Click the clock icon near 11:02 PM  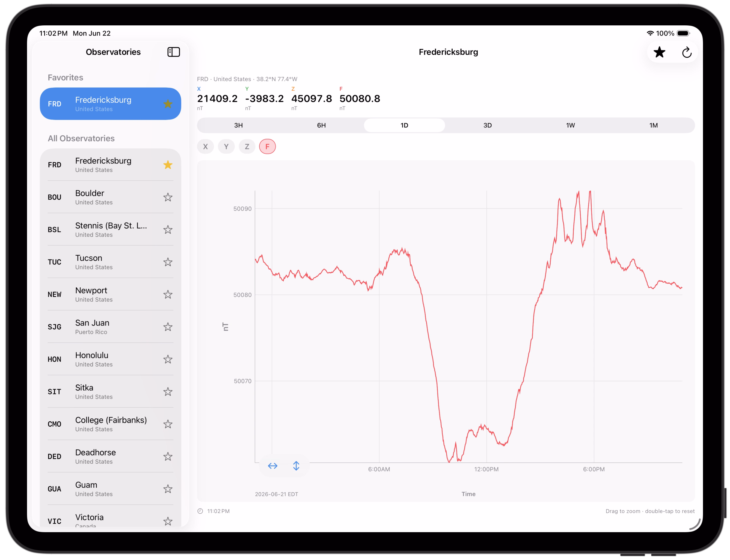(x=200, y=511)
